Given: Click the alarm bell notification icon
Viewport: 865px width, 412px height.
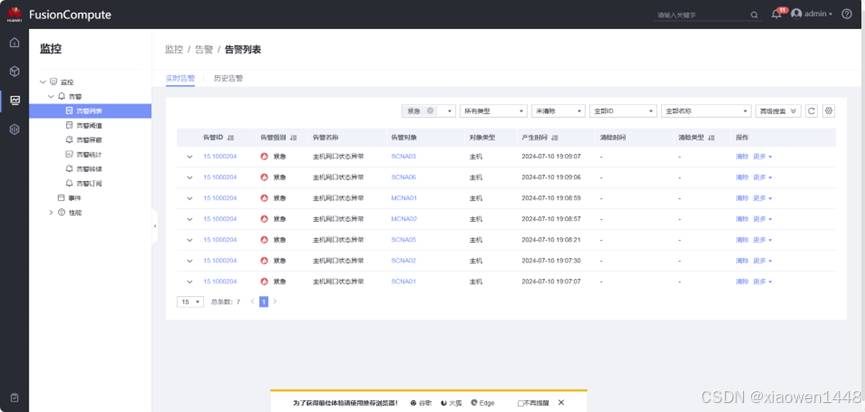Looking at the screenshot, I should [x=776, y=14].
